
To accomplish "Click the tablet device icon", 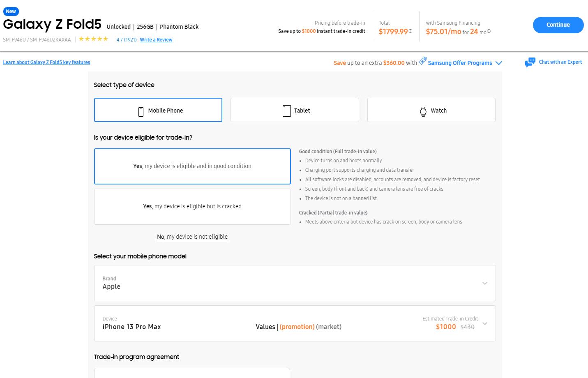I will pyautogui.click(x=287, y=111).
